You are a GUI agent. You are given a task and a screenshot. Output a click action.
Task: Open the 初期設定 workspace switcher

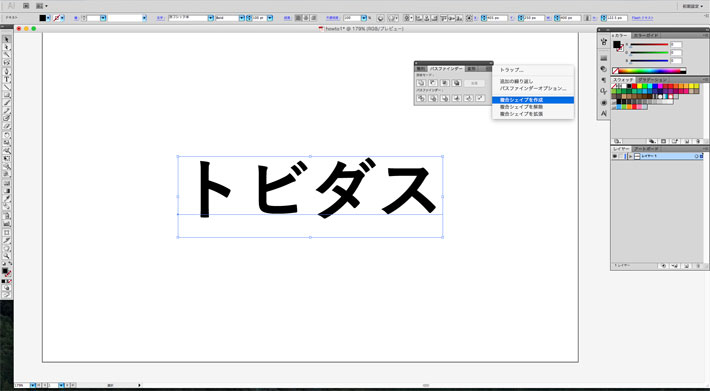tap(692, 6)
